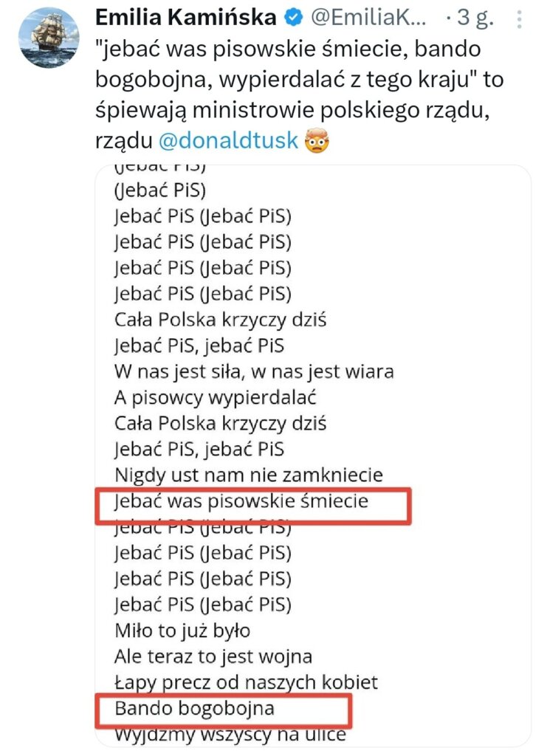The image size is (550, 756).
Task: Click the upper red-highlighted lyric box
Action: point(252,505)
